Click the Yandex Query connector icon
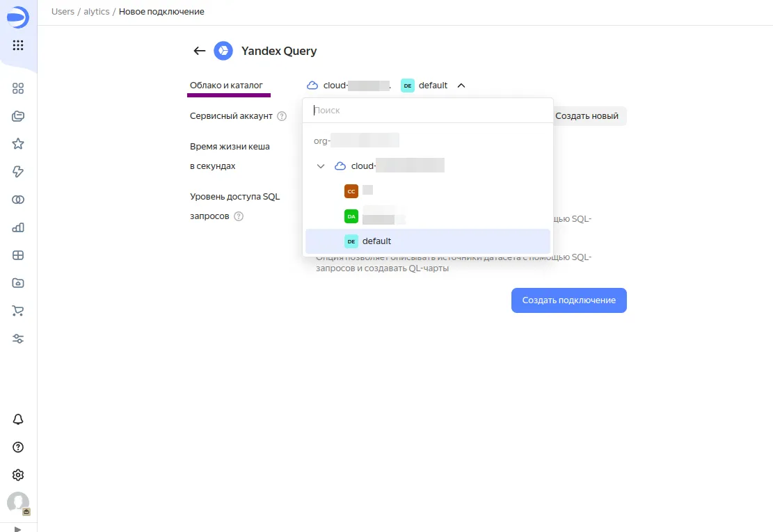Screen dimensions: 773x532 coord(223,51)
